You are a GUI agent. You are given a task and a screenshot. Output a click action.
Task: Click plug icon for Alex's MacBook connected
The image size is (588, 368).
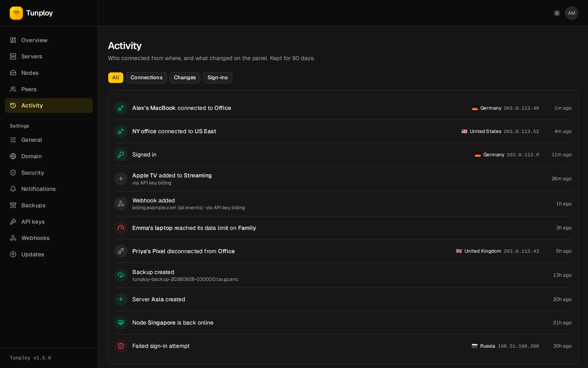[121, 108]
